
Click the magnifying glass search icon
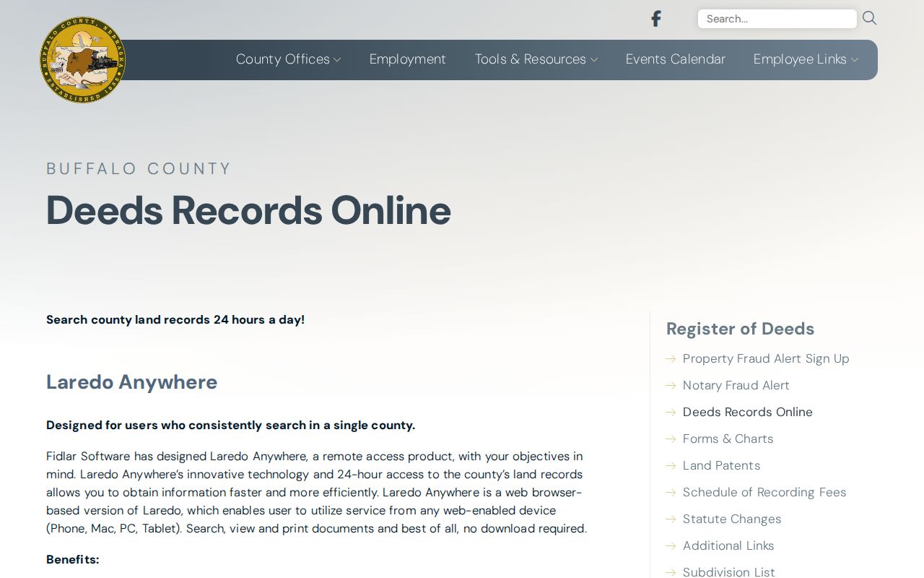point(870,18)
